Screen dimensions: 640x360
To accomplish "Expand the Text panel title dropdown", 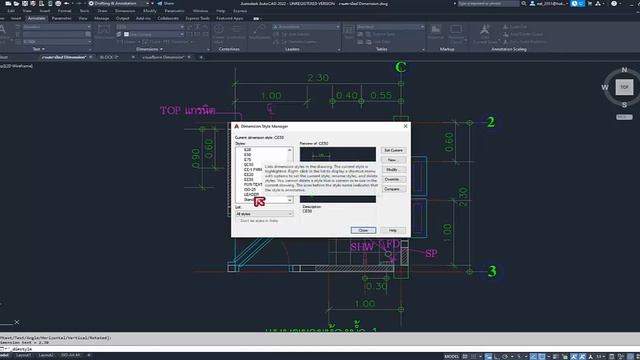I will click(39, 49).
